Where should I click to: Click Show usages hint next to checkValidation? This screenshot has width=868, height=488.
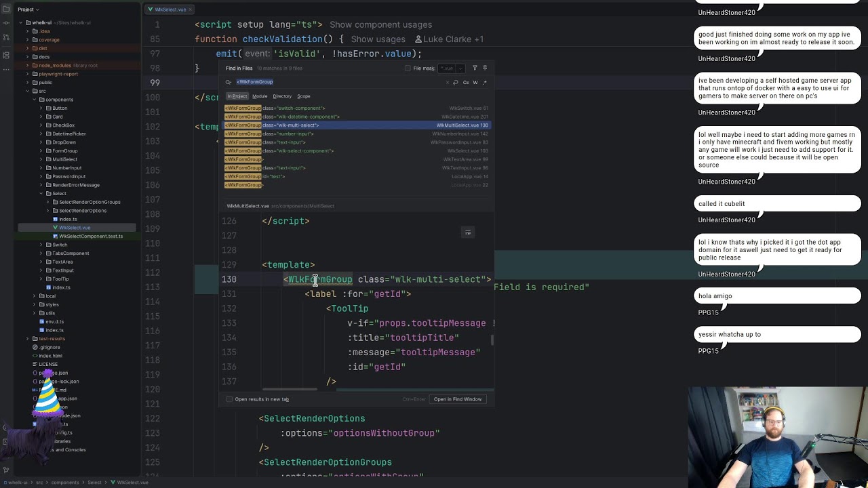coord(378,39)
